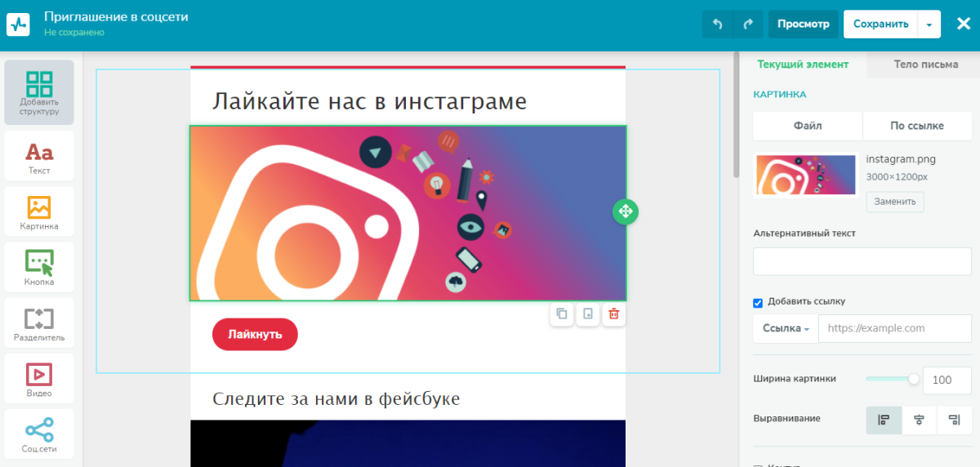
Task: Click the instagram.png thumbnail preview
Action: pos(805,175)
